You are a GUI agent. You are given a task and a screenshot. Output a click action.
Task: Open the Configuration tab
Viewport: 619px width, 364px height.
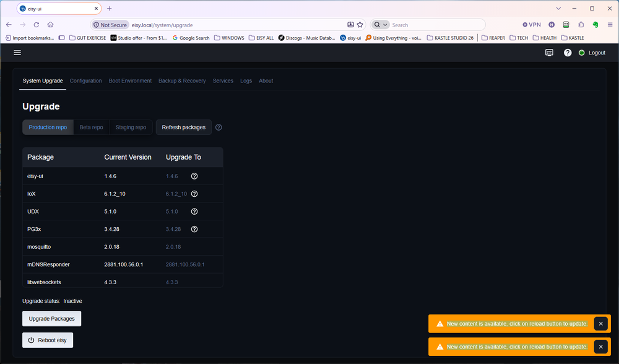click(85, 80)
